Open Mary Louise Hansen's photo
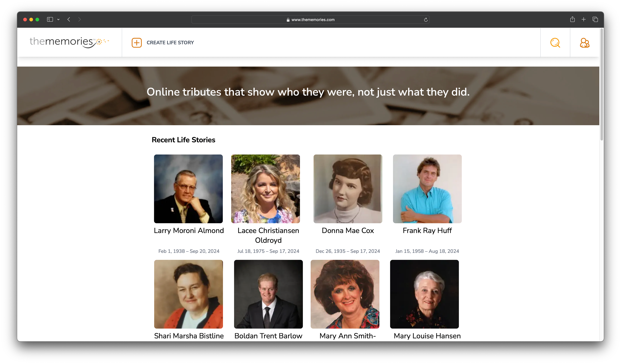Image resolution: width=621 pixels, height=364 pixels. (424, 294)
